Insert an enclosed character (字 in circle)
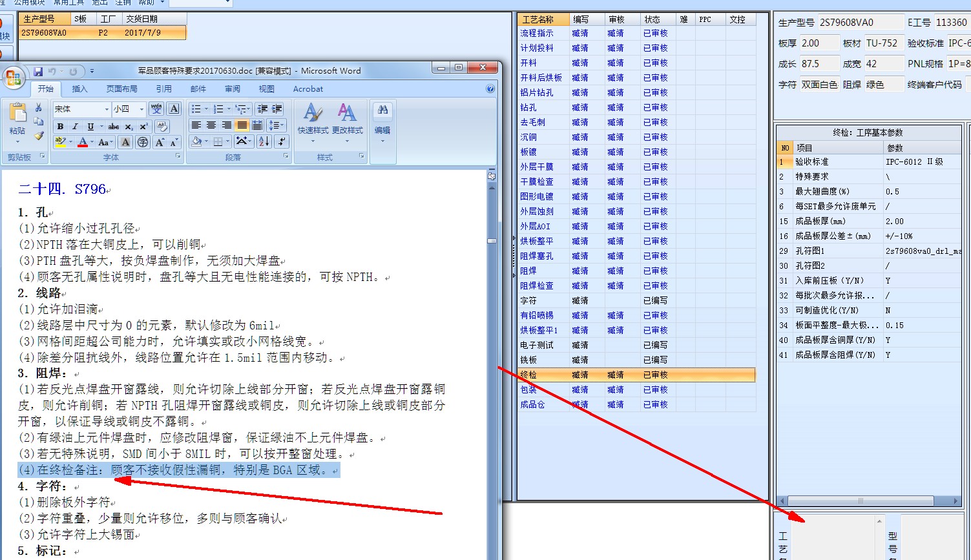The height and width of the screenshot is (560, 971). 143,142
